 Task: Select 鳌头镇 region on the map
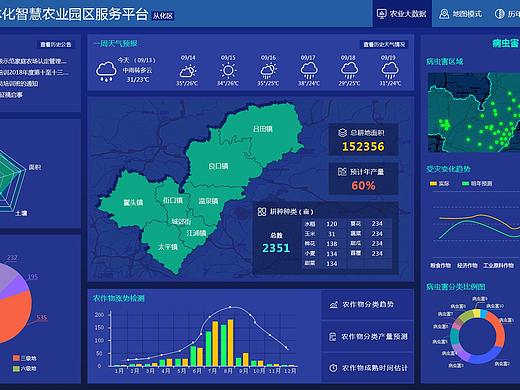(133, 202)
